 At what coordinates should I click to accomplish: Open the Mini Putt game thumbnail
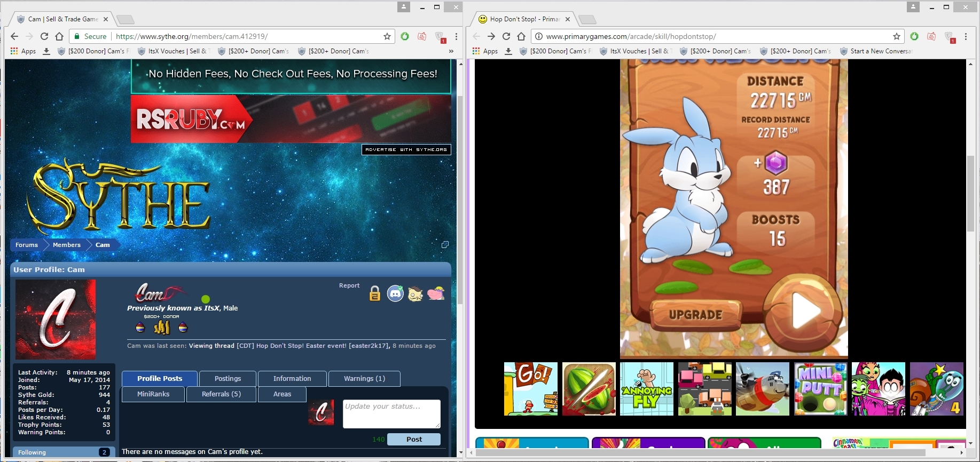[x=821, y=389]
